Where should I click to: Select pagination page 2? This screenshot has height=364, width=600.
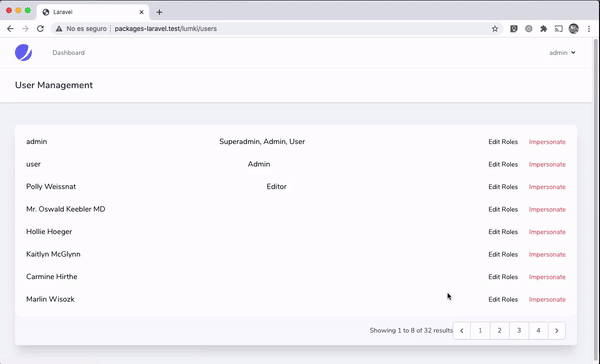coord(499,331)
